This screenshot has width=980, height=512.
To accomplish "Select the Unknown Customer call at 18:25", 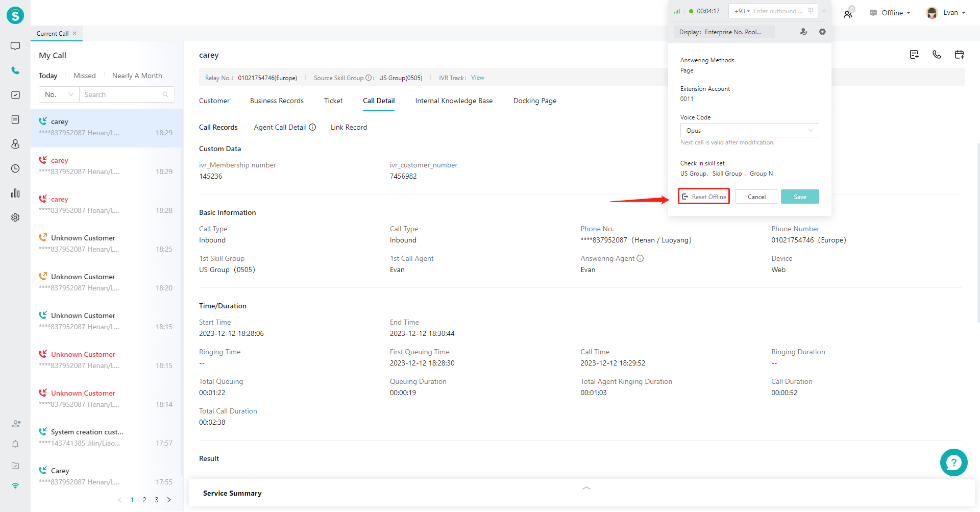I will [106, 243].
